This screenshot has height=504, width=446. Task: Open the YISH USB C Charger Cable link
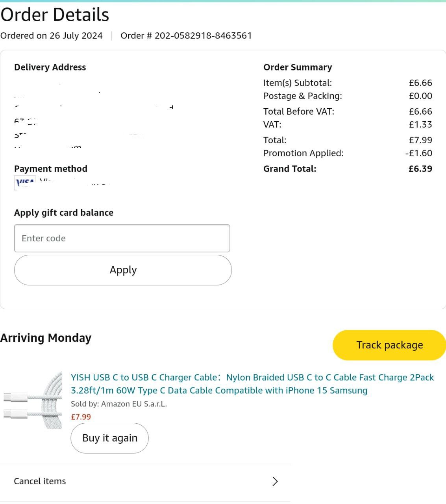pos(252,384)
